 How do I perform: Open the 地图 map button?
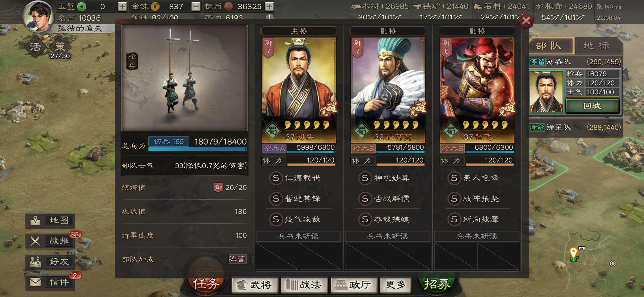coord(50,220)
